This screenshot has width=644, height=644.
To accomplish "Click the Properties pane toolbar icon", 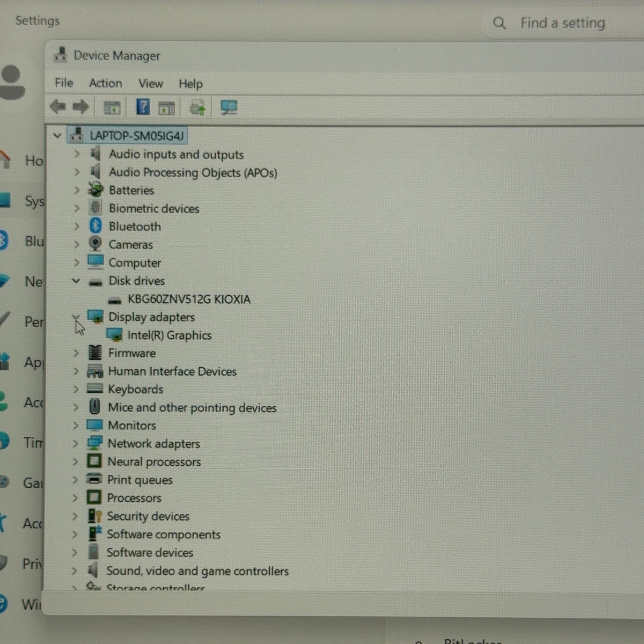I will [166, 108].
